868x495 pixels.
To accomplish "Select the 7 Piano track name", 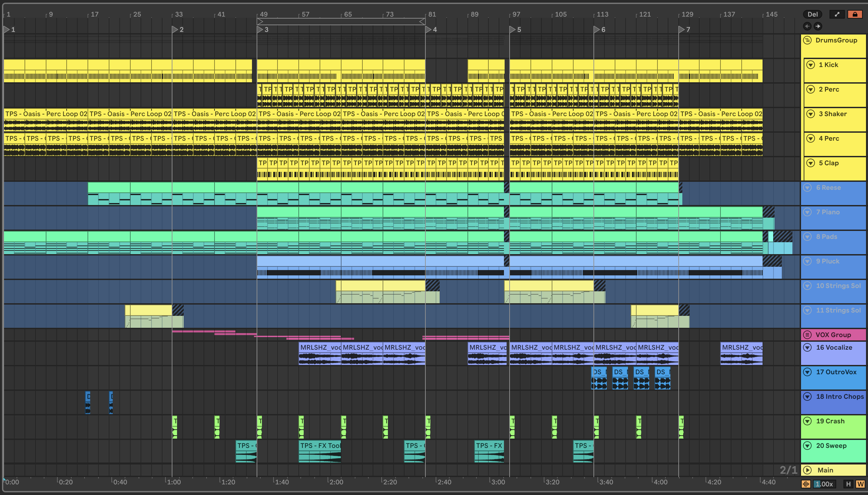I will [x=828, y=212].
